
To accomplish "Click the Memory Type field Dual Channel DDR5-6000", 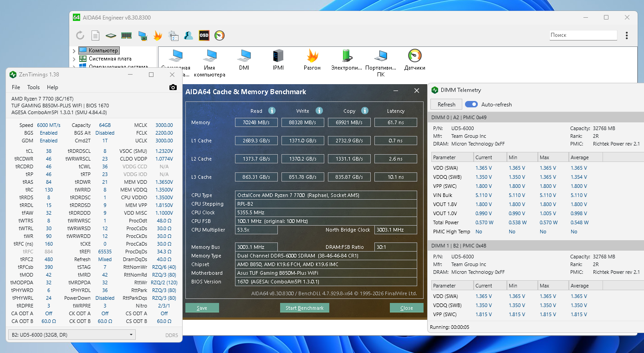I will (326, 256).
